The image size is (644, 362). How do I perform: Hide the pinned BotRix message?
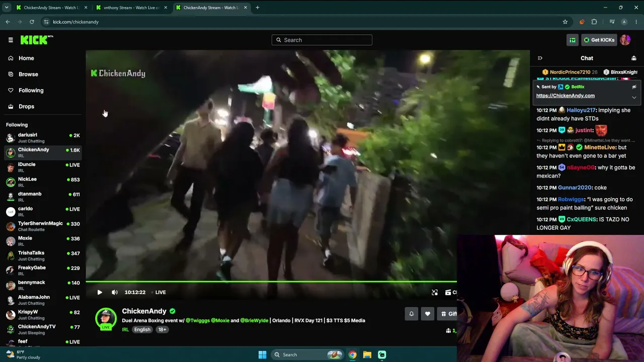pyautogui.click(x=634, y=87)
